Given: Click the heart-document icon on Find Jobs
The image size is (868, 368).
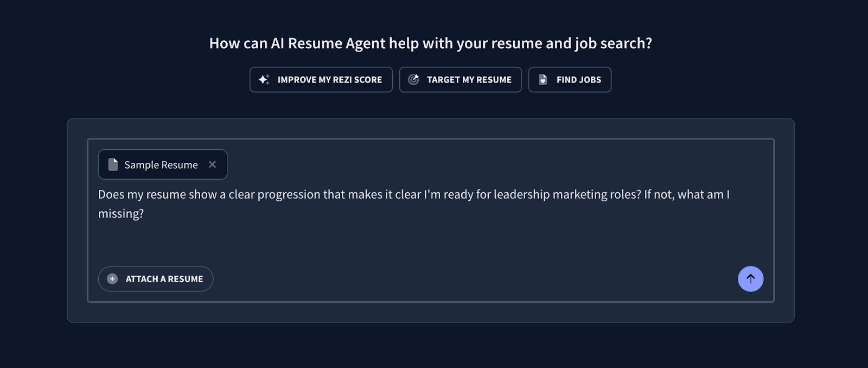Looking at the screenshot, I should 543,79.
